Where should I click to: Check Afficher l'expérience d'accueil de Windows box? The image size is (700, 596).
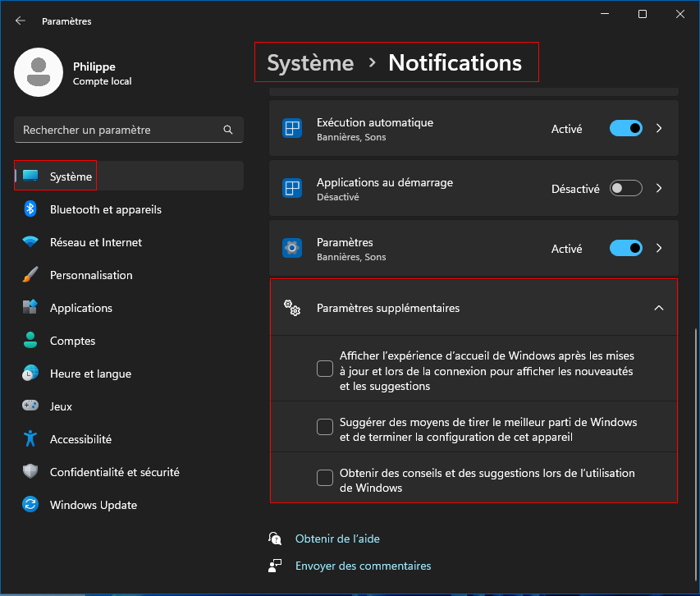click(324, 369)
